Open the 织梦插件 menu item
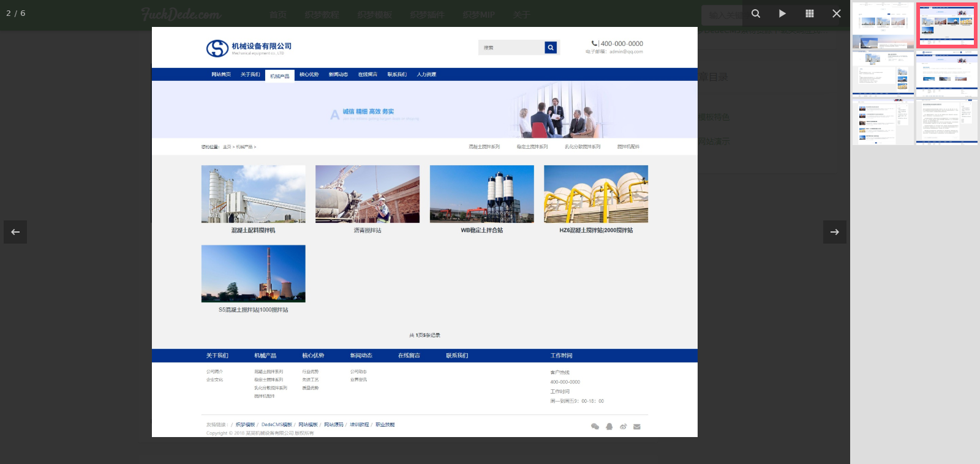This screenshot has width=980, height=464. point(427,15)
